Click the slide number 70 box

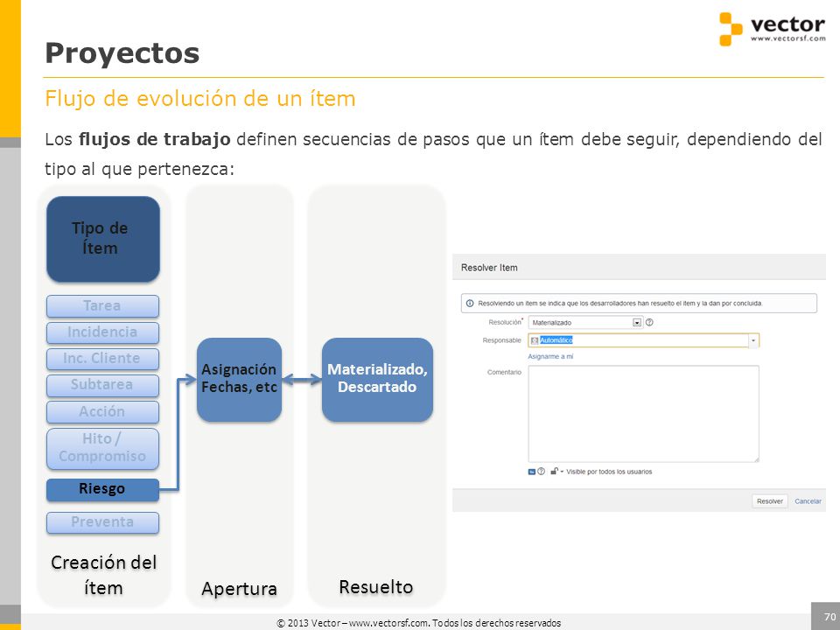(825, 616)
